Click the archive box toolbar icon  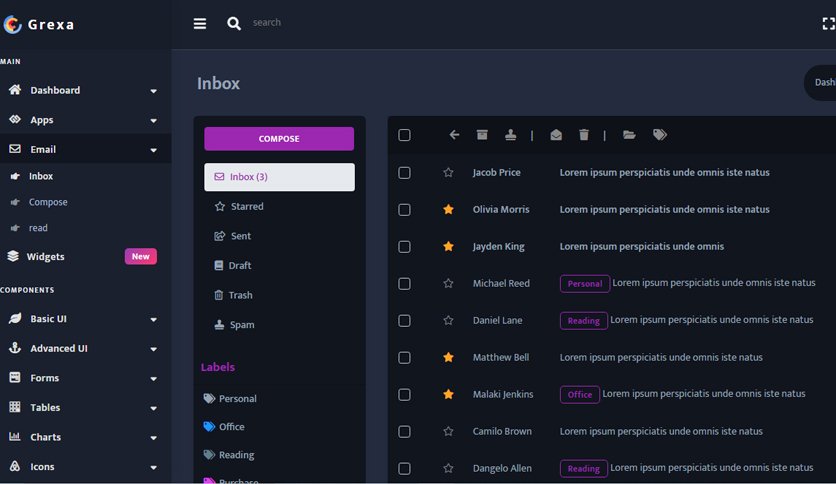[482, 135]
